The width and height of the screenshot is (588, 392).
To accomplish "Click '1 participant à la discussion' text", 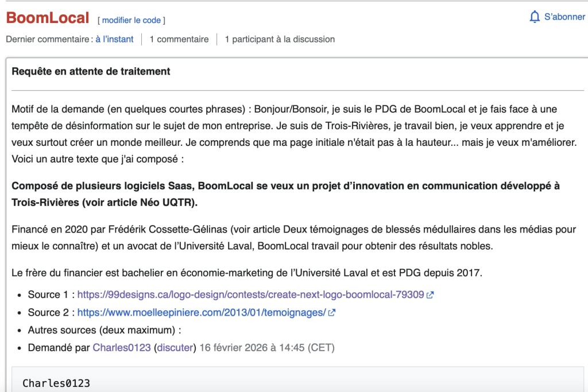I will click(280, 39).
